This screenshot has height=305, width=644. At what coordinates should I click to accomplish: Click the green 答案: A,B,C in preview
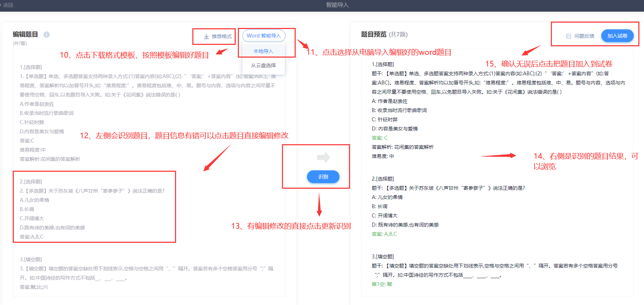point(384,234)
